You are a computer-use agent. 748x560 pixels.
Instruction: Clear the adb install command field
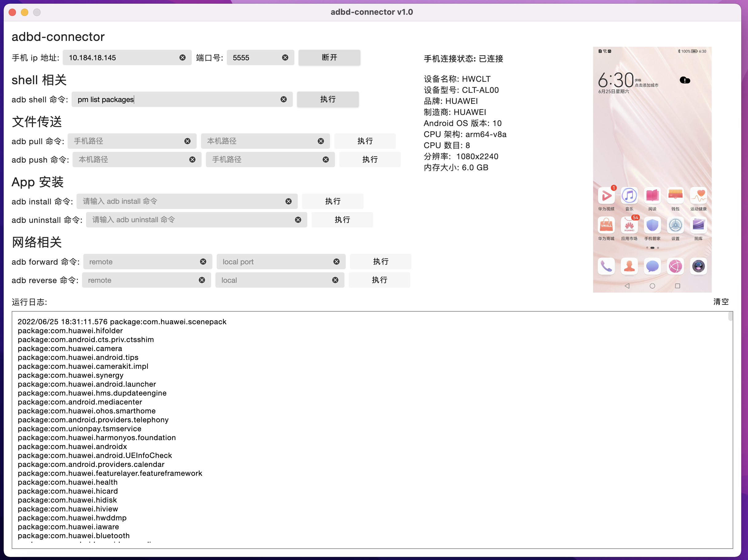(x=289, y=202)
